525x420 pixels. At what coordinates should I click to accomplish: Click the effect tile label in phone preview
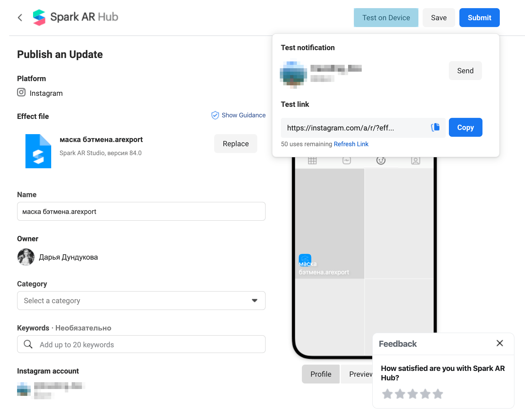324,268
